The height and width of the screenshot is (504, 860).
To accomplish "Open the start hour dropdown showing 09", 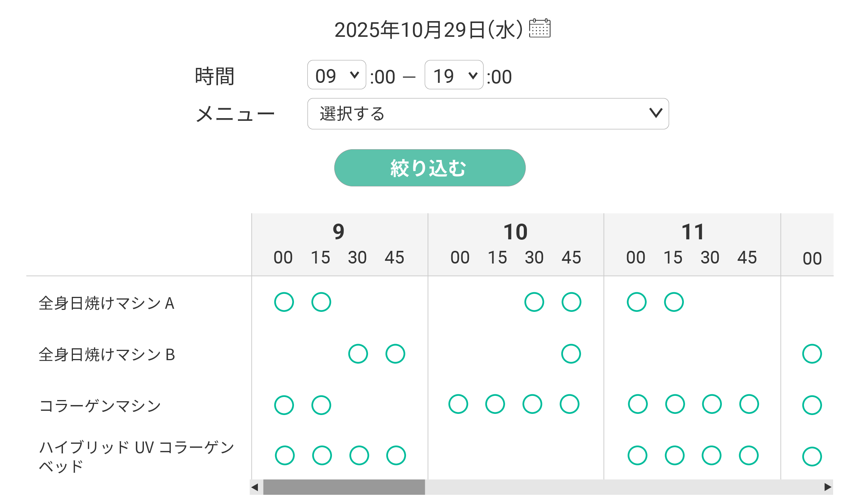I will [336, 75].
